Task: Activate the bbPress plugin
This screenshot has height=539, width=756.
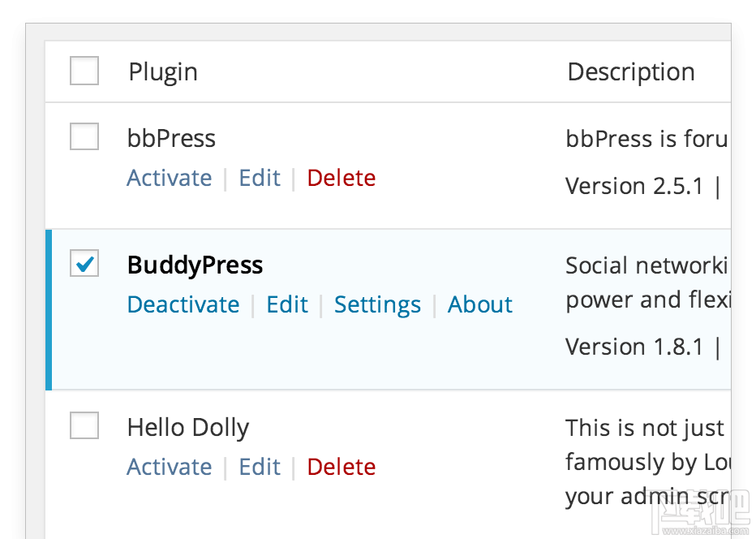Action: pyautogui.click(x=169, y=177)
